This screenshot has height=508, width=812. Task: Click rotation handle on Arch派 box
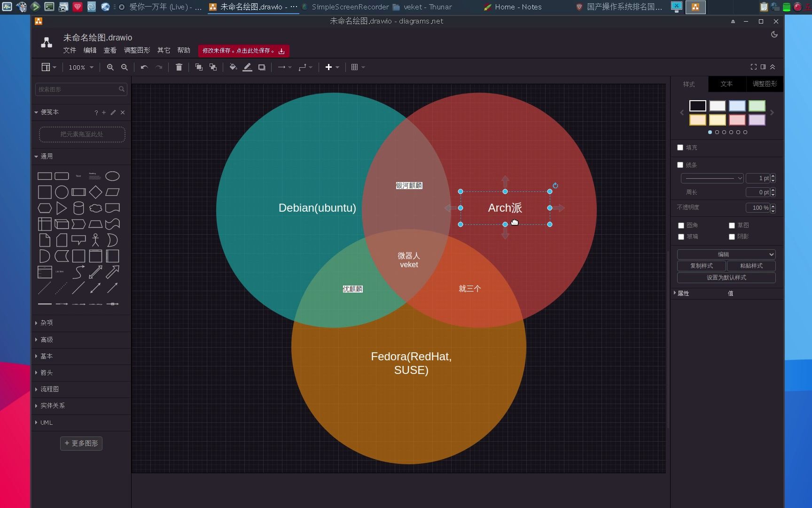click(555, 186)
